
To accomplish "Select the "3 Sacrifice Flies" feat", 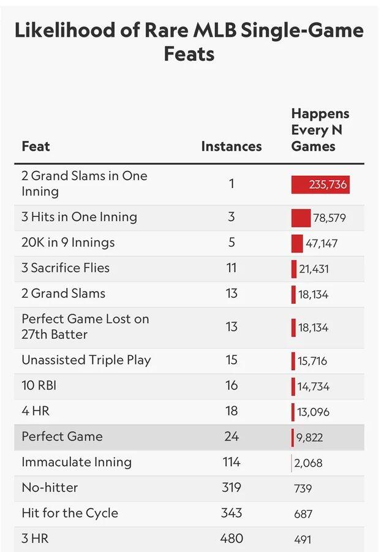I will pyautogui.click(x=66, y=268).
